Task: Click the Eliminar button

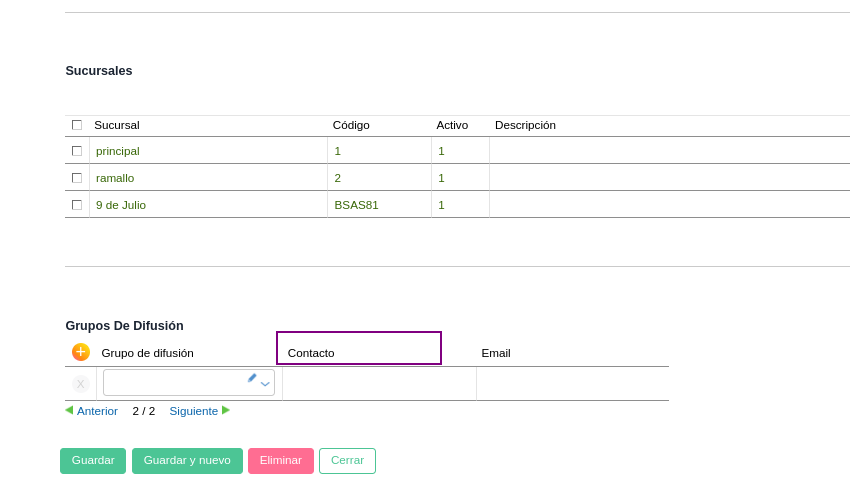Action: click(x=281, y=461)
